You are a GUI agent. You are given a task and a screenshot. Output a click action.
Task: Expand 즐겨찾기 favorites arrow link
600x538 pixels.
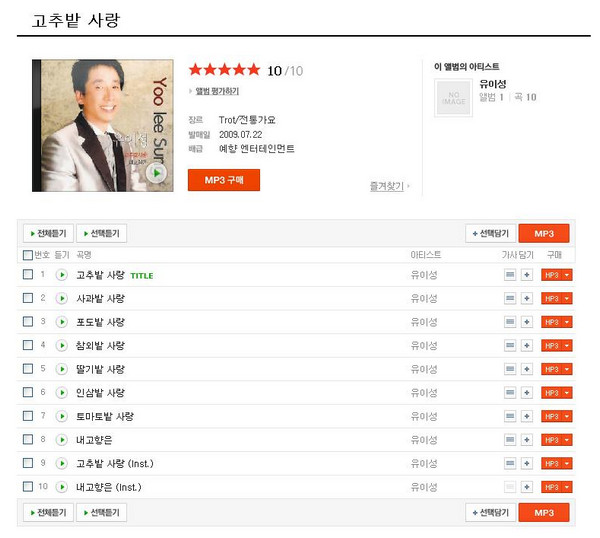[x=390, y=186]
